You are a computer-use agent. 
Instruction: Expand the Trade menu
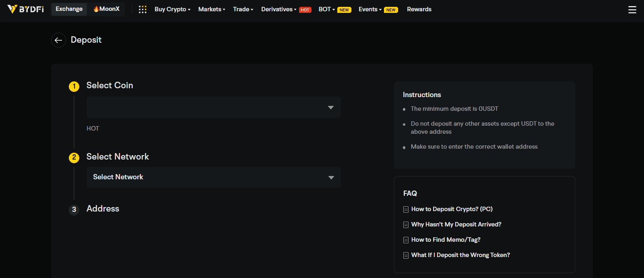[x=243, y=9]
